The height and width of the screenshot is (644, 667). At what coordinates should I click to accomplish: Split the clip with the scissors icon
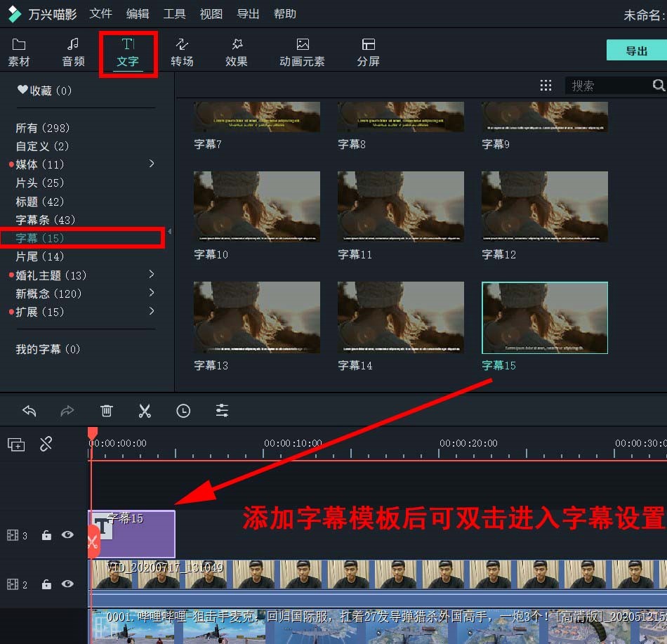(145, 411)
